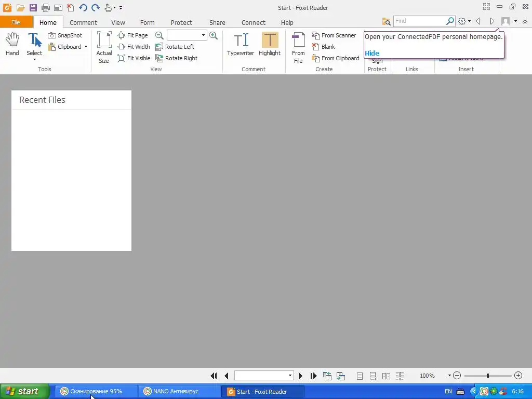
Task: Click the previous view icon in the status bar
Action: pos(327,376)
